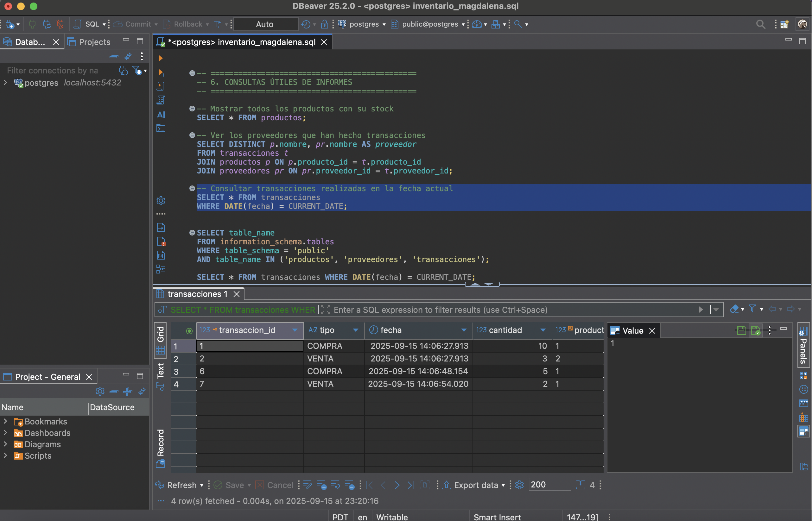This screenshot has width=812, height=521.
Task: Click the eraser clear filter icon
Action: coord(734,309)
